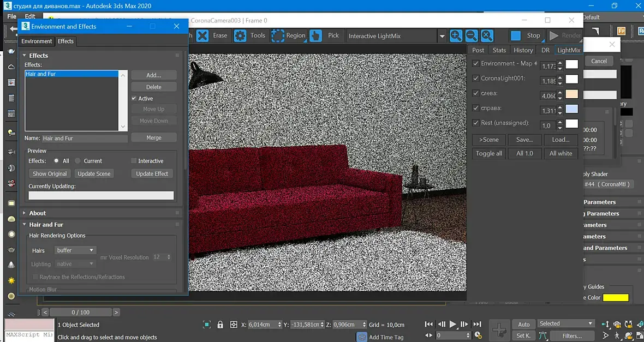644x342 pixels.
Task: Disable the CoronaLight001 LightMix checkbox
Action: click(475, 78)
